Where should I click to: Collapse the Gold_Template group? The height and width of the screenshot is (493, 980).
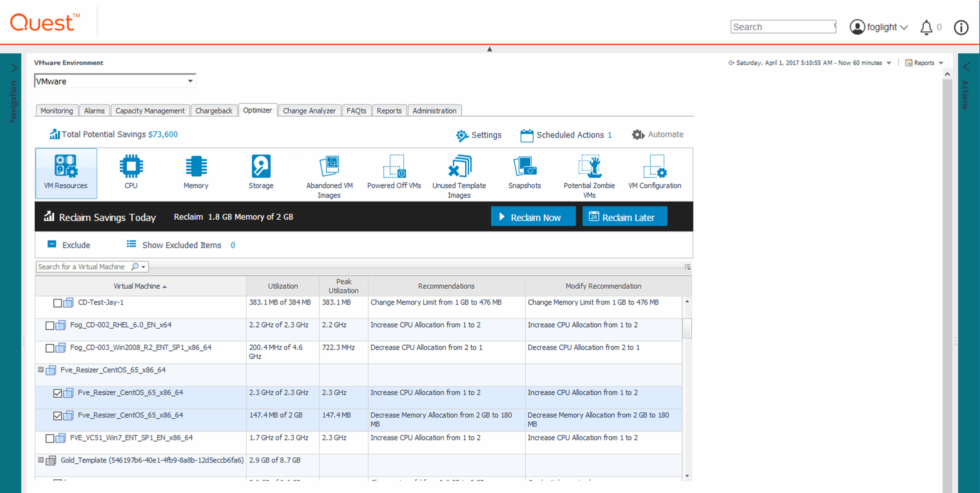click(41, 460)
